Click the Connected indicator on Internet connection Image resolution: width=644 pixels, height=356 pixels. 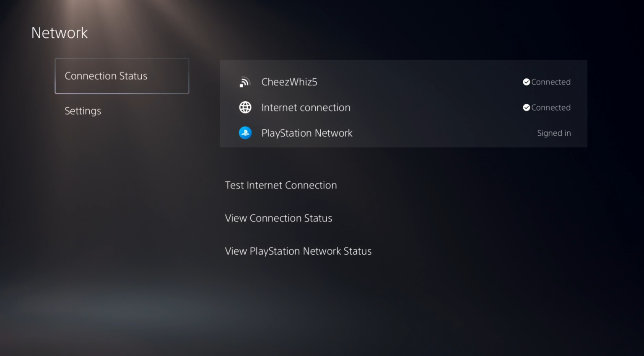[551, 107]
